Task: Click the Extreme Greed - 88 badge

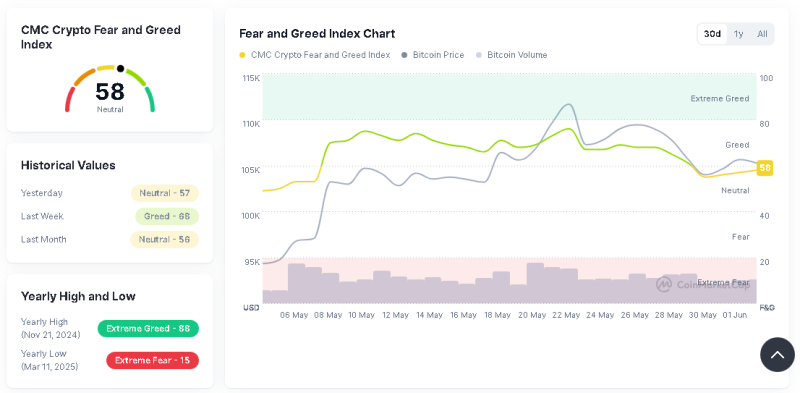Action: click(x=148, y=329)
